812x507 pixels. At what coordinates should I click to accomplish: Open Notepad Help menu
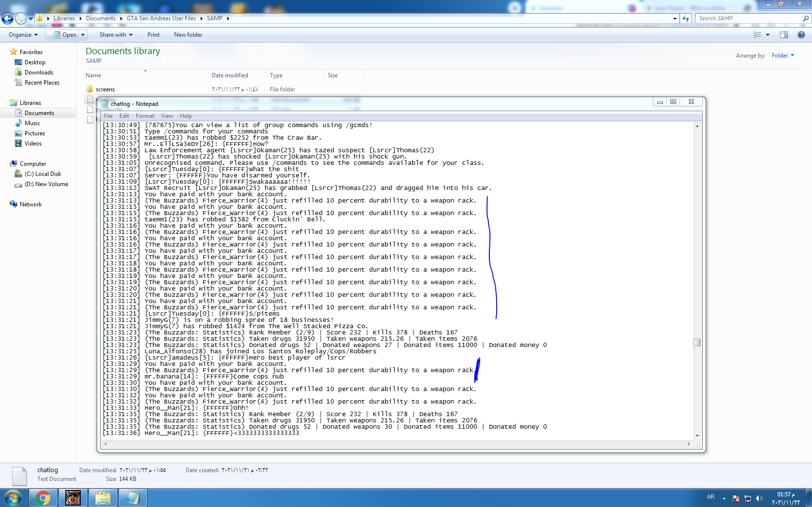186,116
